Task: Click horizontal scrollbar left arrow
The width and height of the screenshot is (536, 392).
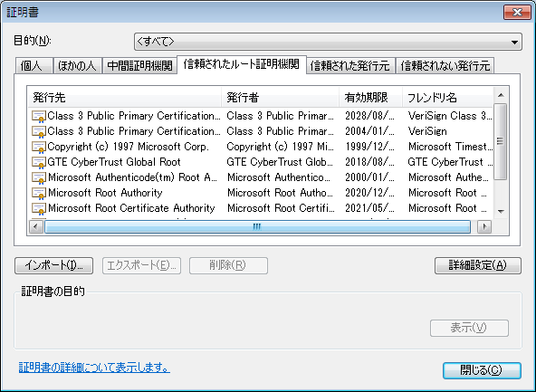Action: (36, 226)
